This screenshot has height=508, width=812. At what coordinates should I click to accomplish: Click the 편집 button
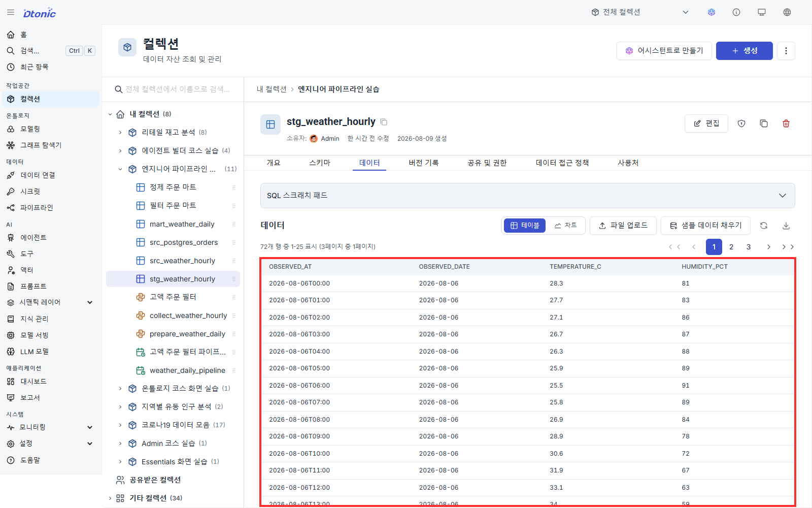[706, 123]
